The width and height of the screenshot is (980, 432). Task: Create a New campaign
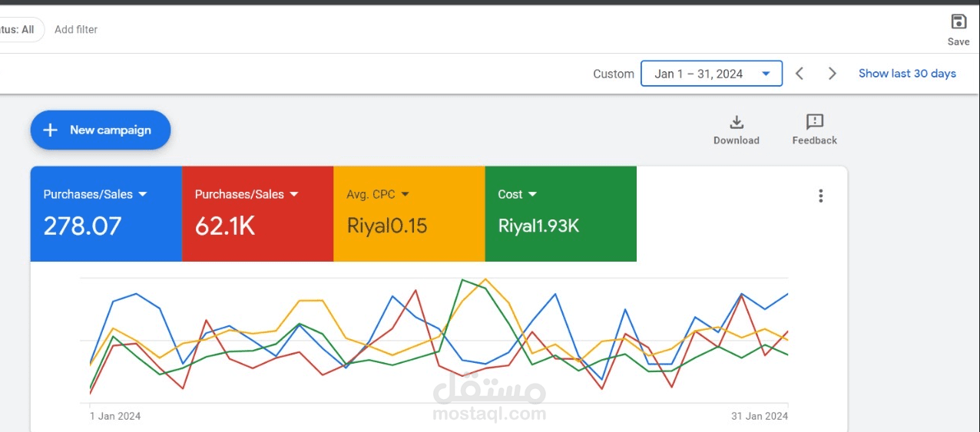(x=101, y=130)
